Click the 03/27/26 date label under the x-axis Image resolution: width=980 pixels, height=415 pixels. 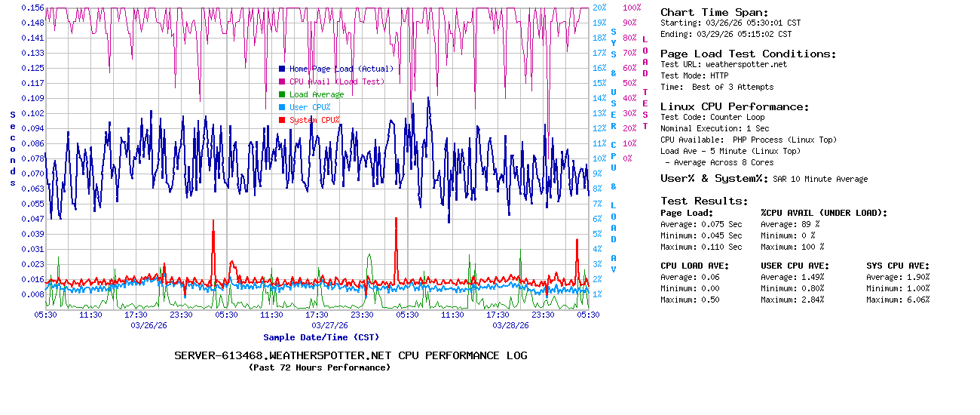coord(329,325)
